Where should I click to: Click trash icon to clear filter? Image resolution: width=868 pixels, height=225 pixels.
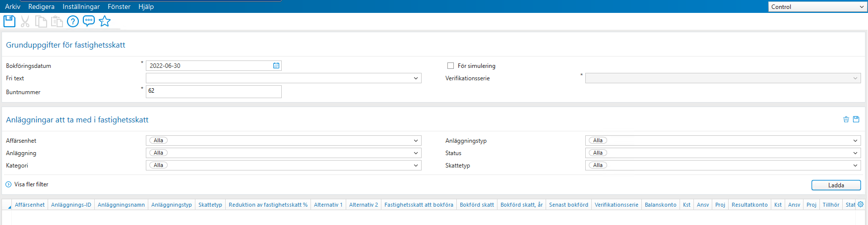click(846, 119)
